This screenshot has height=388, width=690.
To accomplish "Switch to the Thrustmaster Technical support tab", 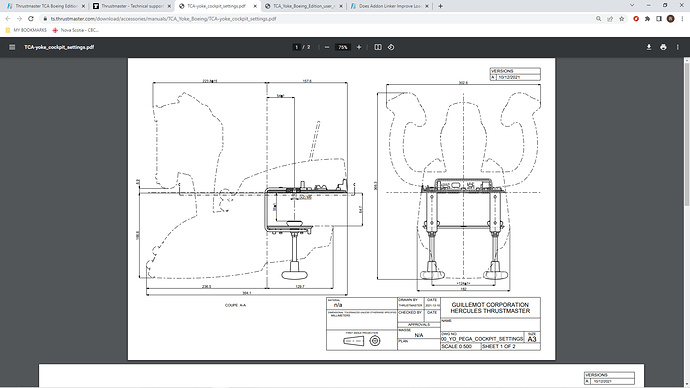I will [132, 6].
